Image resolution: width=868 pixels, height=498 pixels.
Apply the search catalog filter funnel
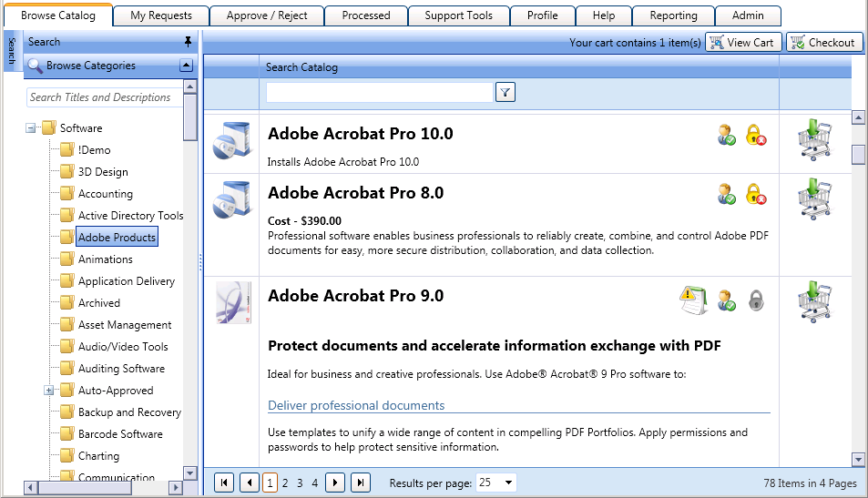[x=505, y=92]
